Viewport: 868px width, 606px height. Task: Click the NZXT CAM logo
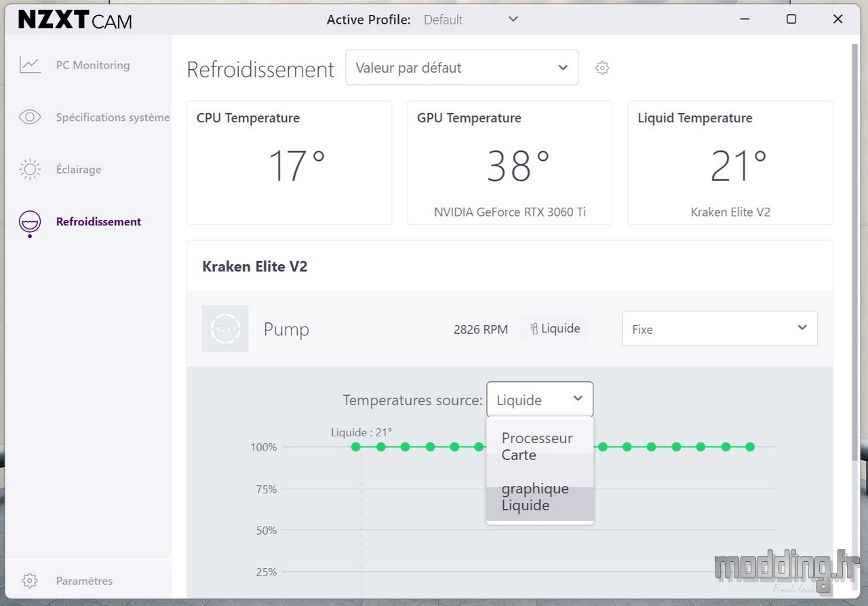point(75,20)
